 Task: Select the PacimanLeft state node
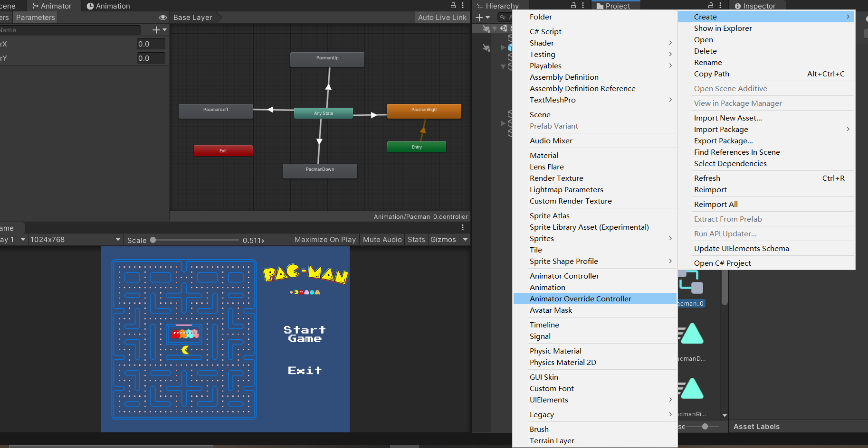pos(216,111)
